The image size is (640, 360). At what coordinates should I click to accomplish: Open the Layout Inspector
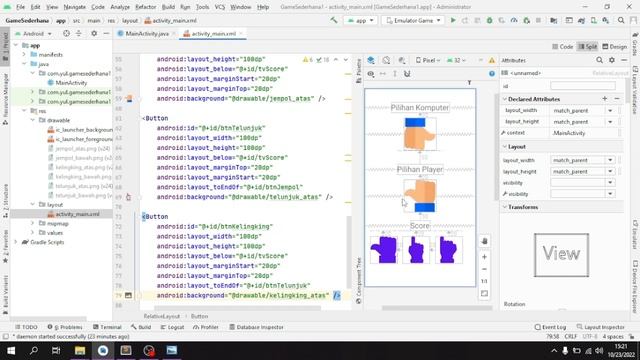[600, 327]
